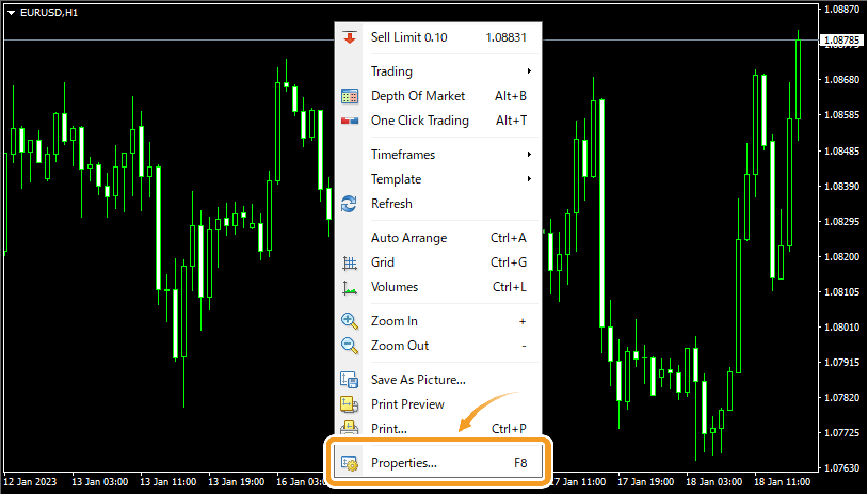Click the One Click Trading icon
This screenshot has height=494, width=868.
point(349,121)
